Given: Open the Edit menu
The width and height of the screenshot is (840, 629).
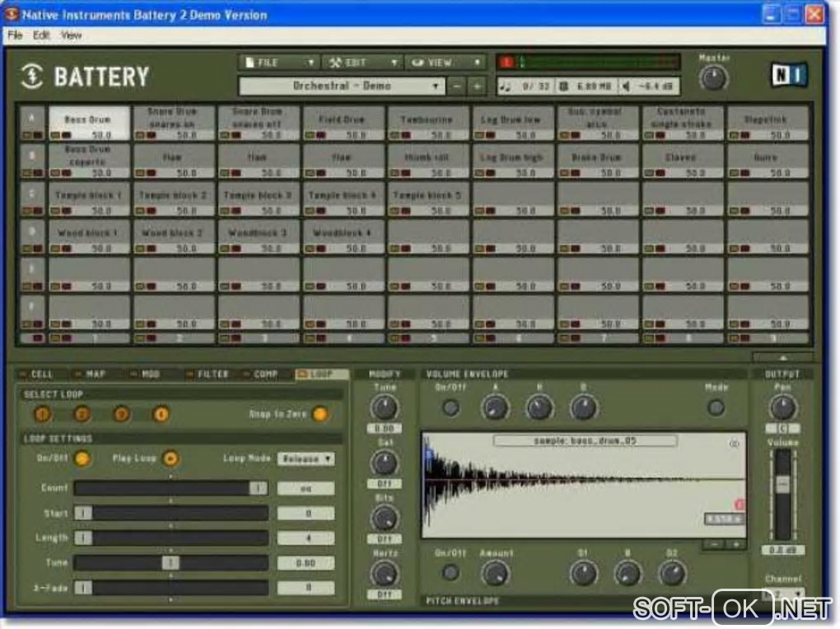Looking at the screenshot, I should click(x=40, y=35).
